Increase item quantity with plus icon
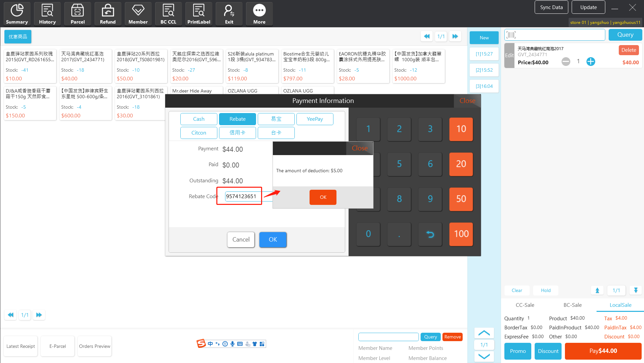The height and width of the screenshot is (363, 644). coord(591,62)
